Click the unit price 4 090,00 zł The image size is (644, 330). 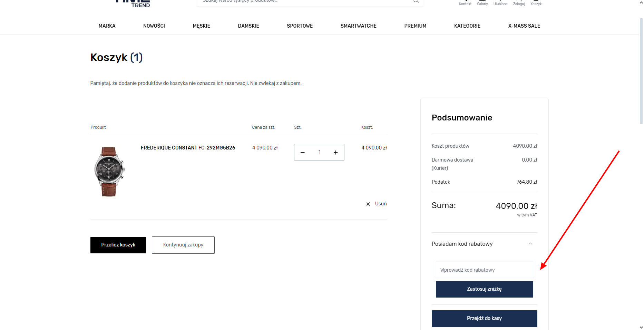click(265, 148)
